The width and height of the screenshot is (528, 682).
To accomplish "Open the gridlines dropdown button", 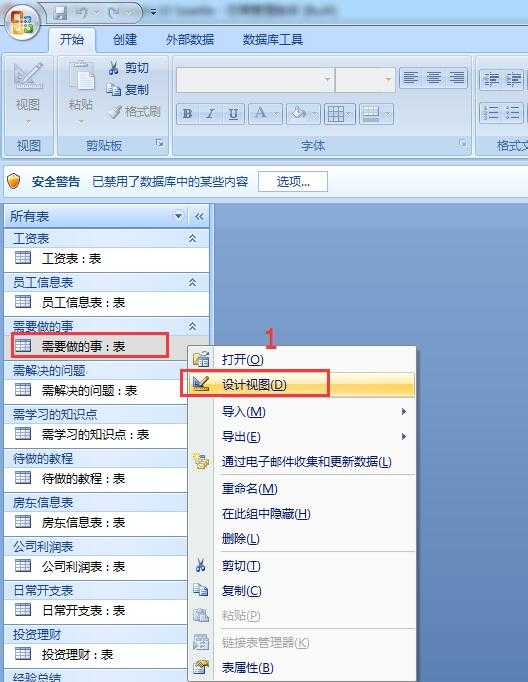I will point(340,114).
